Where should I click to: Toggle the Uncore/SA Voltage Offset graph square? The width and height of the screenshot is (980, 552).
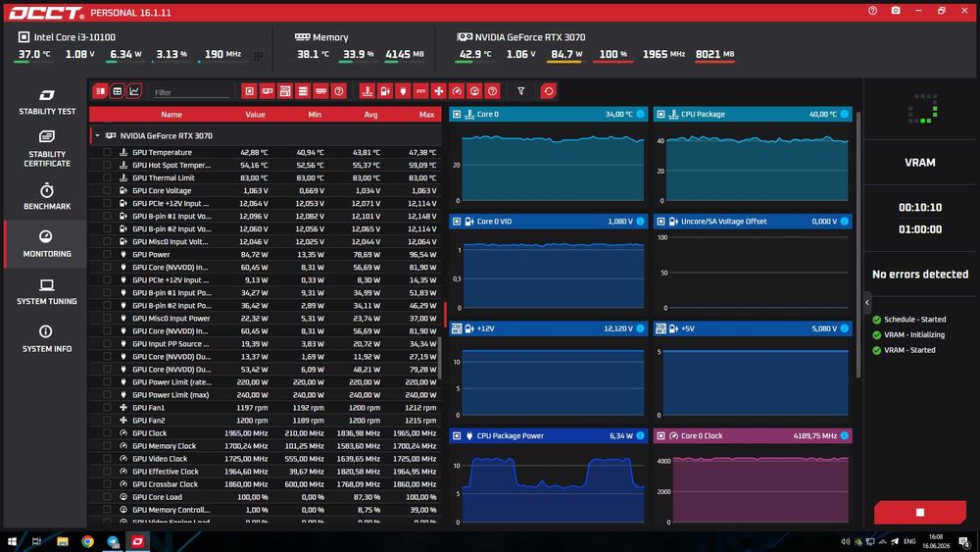(661, 222)
